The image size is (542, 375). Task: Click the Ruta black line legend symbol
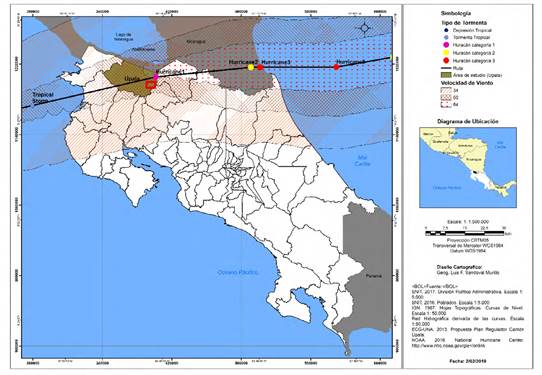[446, 68]
